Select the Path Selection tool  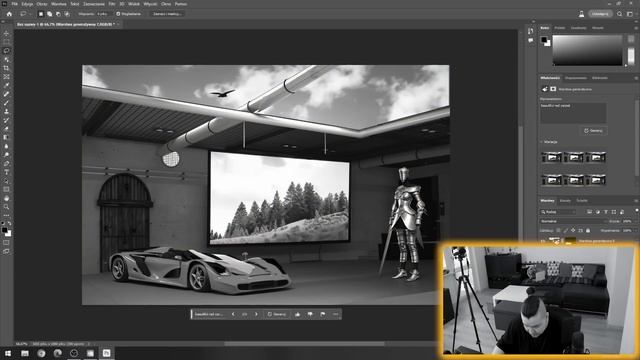[x=6, y=180]
